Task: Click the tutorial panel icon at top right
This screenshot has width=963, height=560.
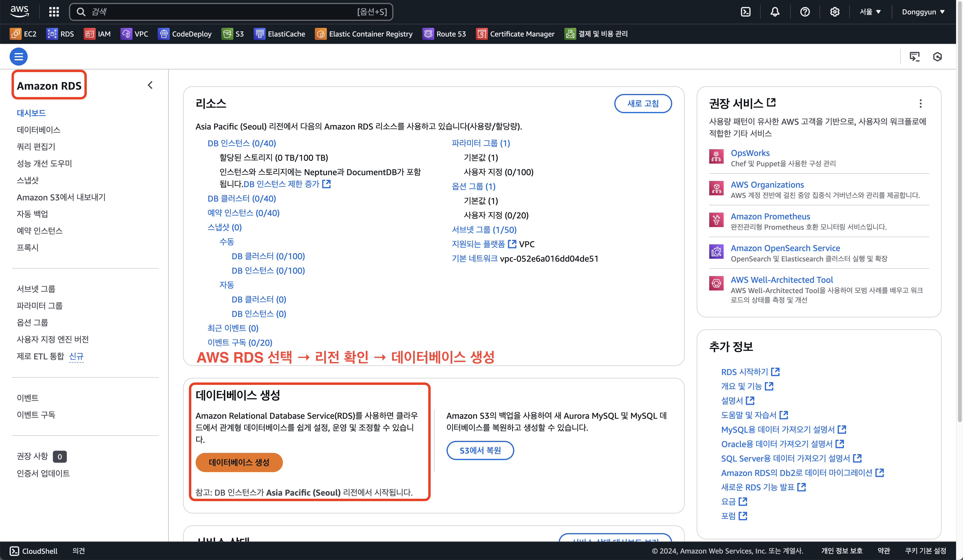Action: point(914,56)
